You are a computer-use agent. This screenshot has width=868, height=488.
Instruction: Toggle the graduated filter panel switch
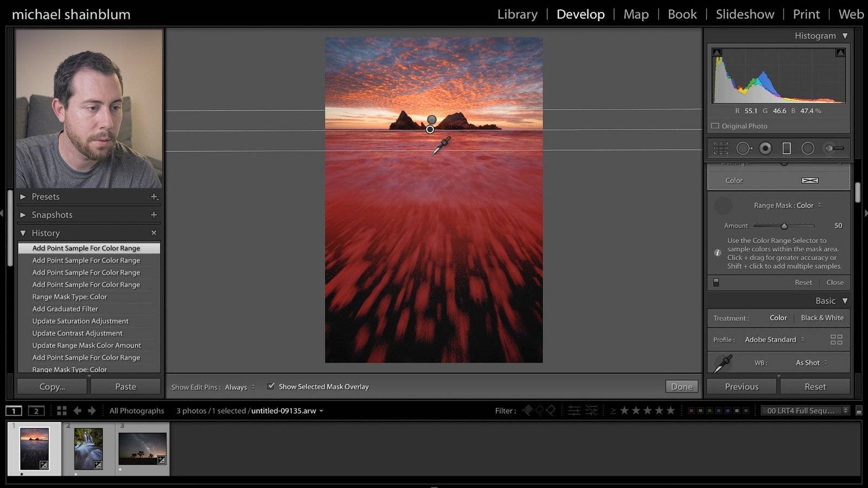[x=716, y=282]
